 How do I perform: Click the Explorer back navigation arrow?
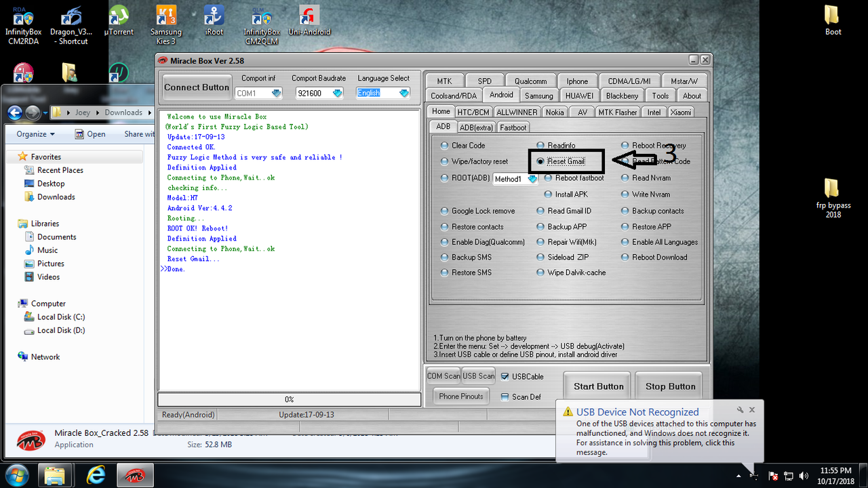click(x=15, y=113)
